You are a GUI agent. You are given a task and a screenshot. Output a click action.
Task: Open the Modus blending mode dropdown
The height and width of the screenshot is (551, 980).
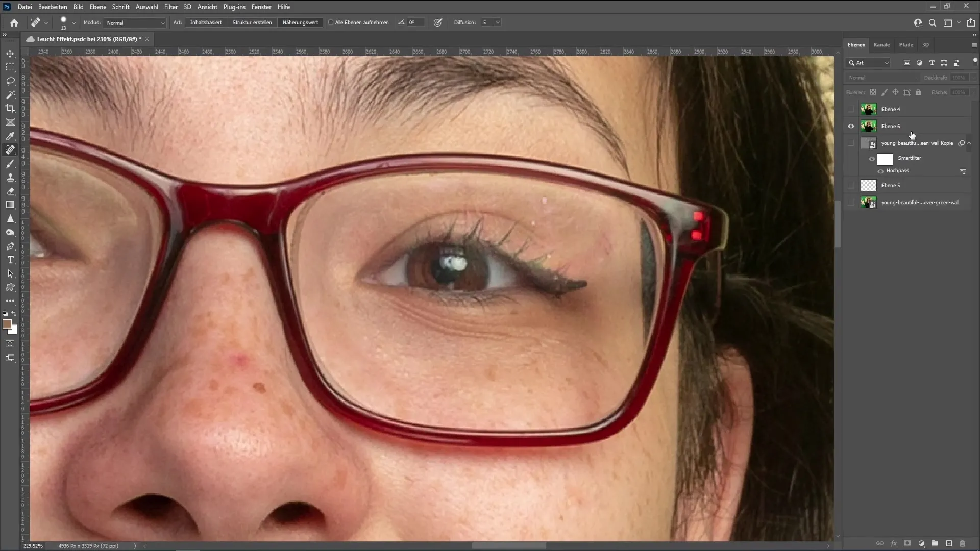[x=133, y=22]
